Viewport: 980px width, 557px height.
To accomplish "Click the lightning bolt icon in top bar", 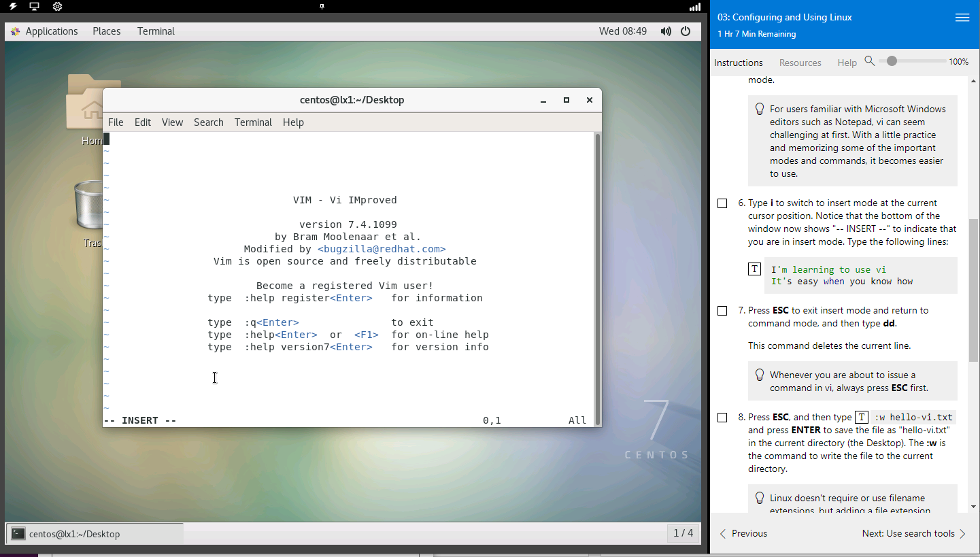I will pyautogui.click(x=13, y=7).
